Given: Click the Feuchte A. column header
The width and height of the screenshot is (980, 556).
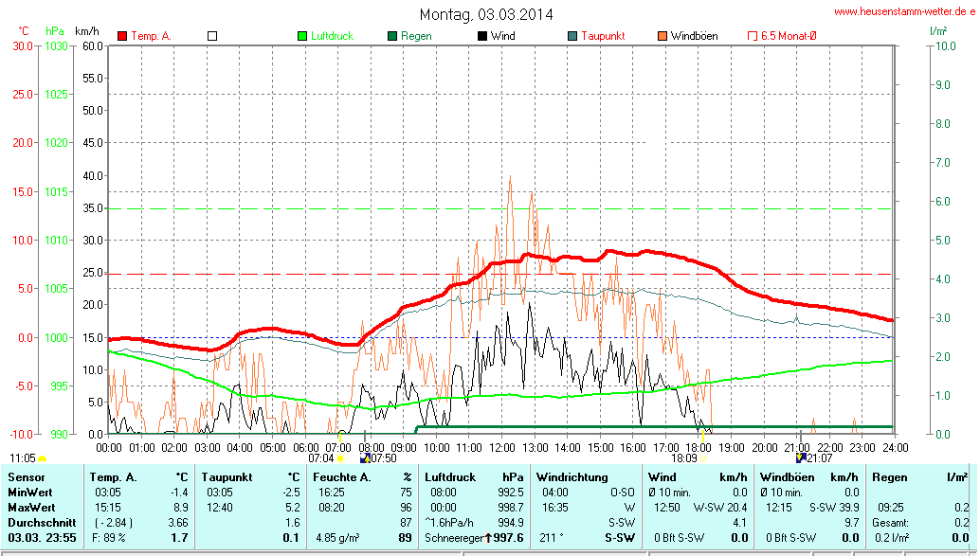Looking at the screenshot, I should (342, 477).
